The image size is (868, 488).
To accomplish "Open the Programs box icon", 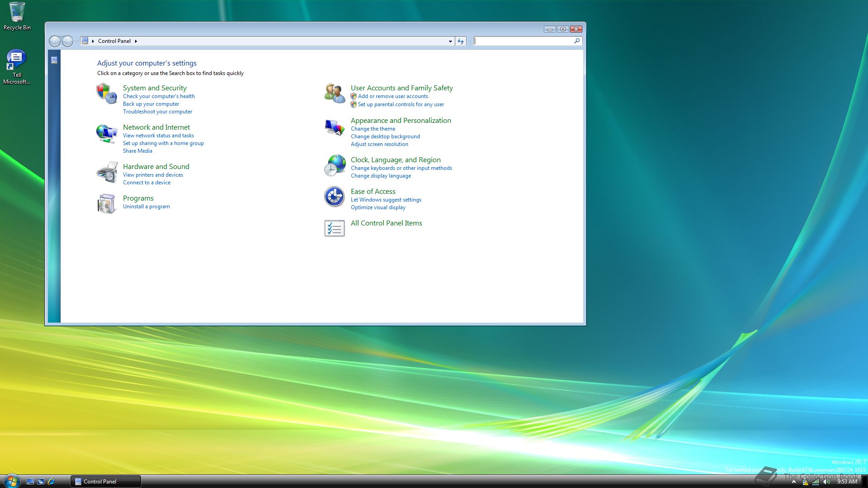I will (x=107, y=204).
